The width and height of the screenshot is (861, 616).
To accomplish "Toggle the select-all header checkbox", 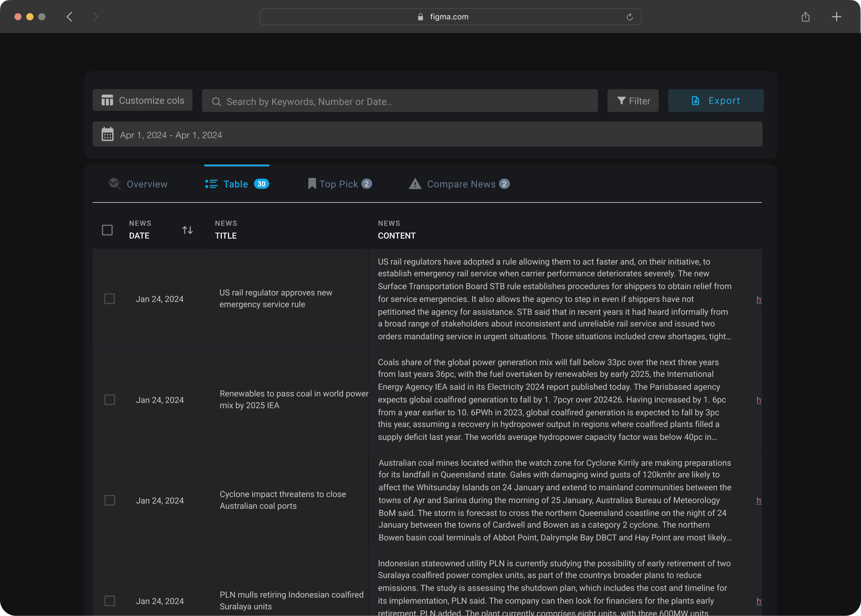I will point(108,230).
